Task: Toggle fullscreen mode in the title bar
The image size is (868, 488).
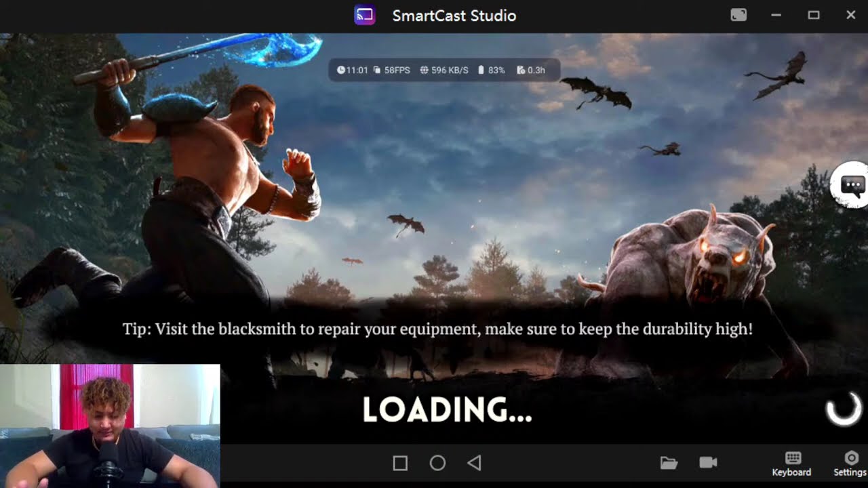Action: pos(738,15)
